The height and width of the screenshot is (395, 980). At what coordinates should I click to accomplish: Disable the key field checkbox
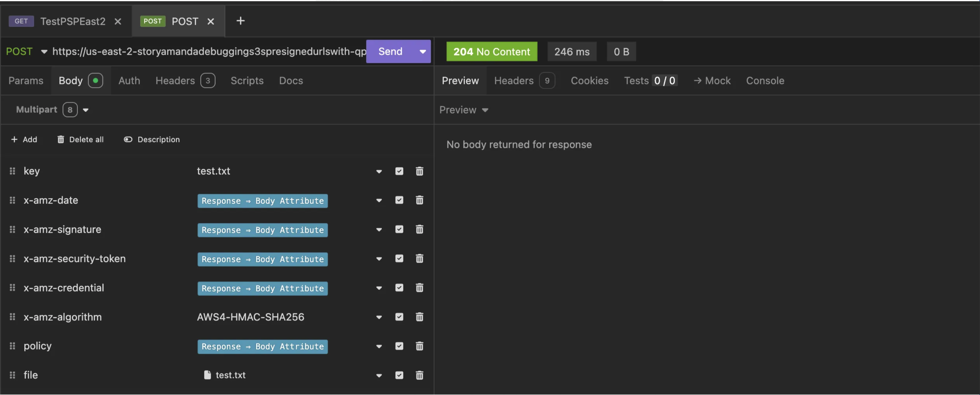click(x=399, y=171)
